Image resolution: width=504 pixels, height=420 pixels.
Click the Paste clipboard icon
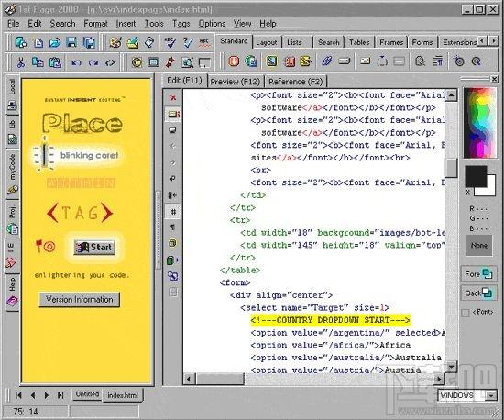(55, 61)
